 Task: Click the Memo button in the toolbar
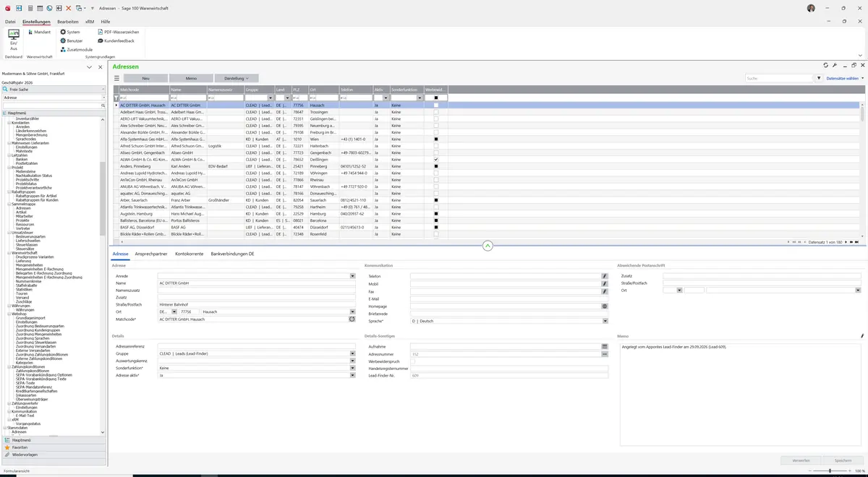click(191, 78)
